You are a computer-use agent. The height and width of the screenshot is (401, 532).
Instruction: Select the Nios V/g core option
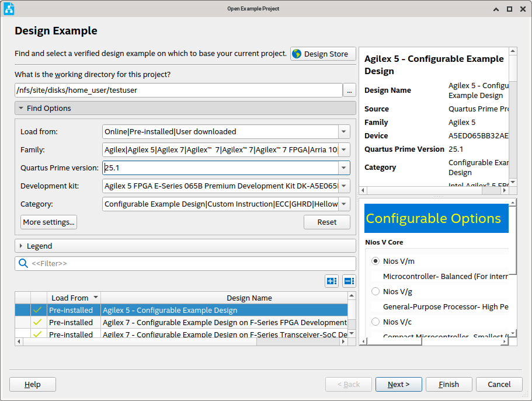(375, 291)
